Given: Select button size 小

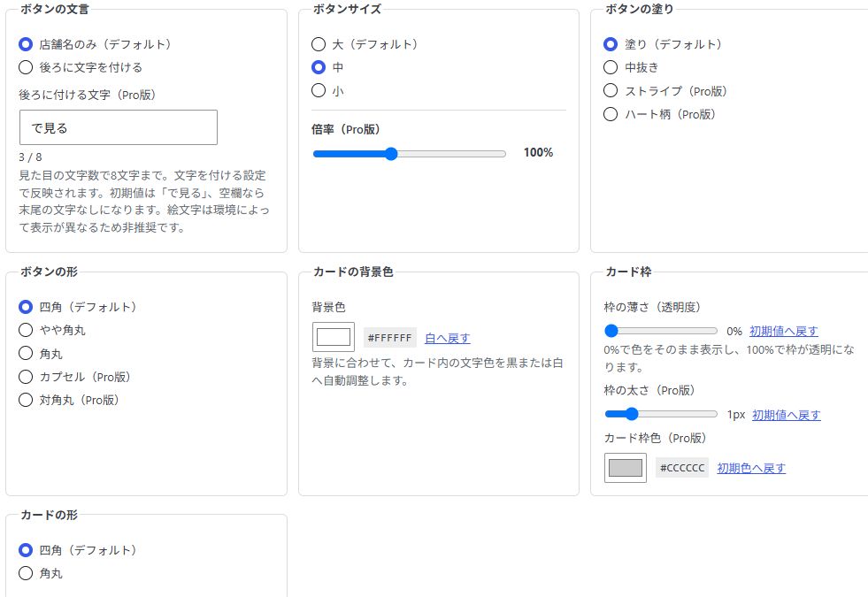Looking at the screenshot, I should point(319,90).
